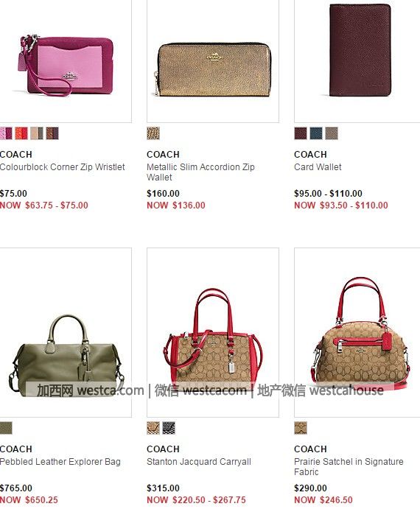
Task: Pick beige-grey swatch for Colourblock Wristlet
Action: pos(37,133)
